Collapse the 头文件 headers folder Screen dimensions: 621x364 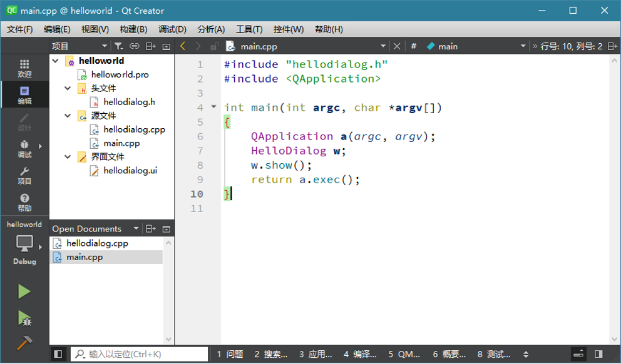pos(68,88)
